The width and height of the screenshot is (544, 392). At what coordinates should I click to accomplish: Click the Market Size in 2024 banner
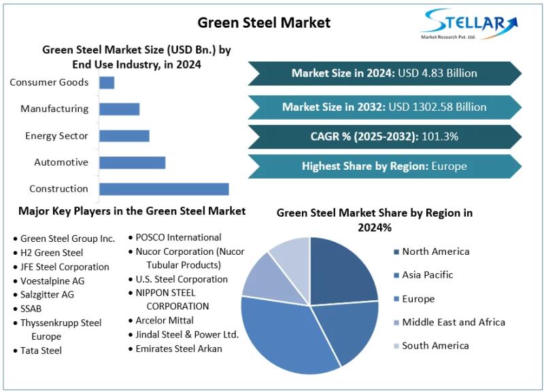(x=384, y=73)
